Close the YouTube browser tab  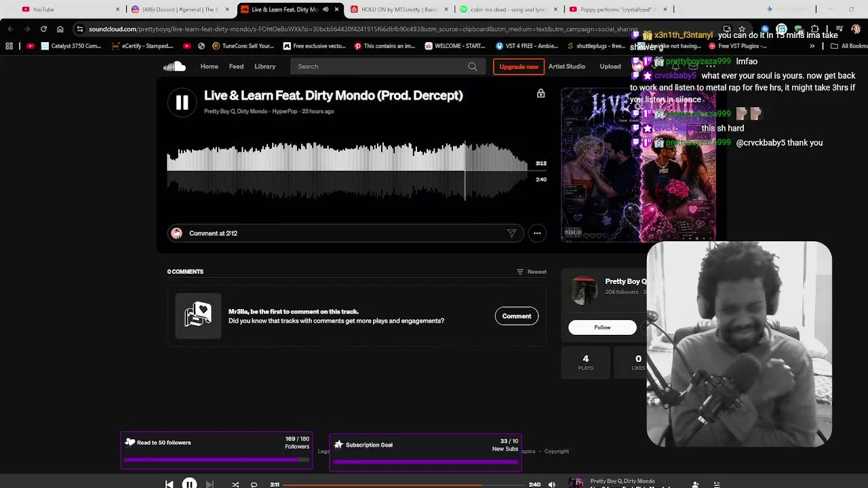click(117, 9)
